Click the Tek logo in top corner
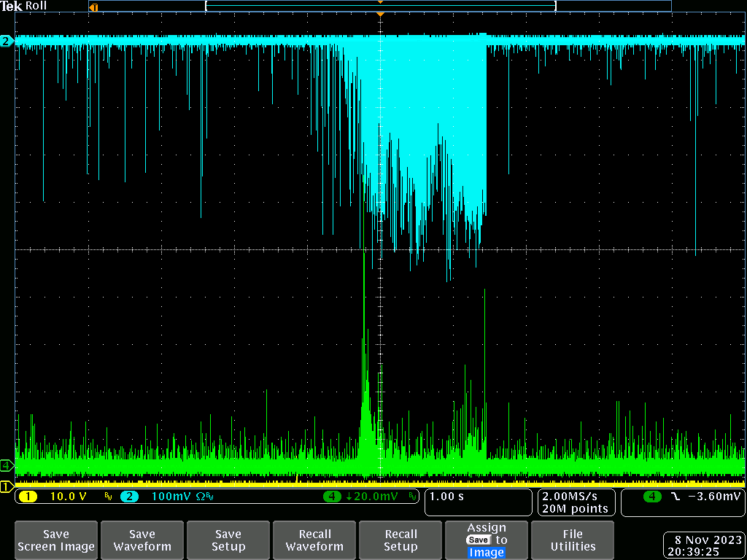Screen dimensions: 747x560 click(12, 6)
